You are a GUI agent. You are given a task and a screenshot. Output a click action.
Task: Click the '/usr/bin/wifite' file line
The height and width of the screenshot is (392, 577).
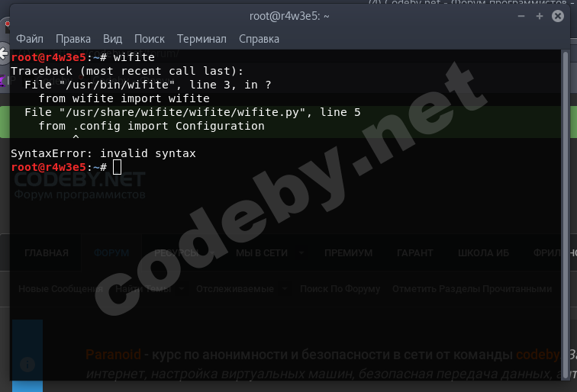coord(148,85)
